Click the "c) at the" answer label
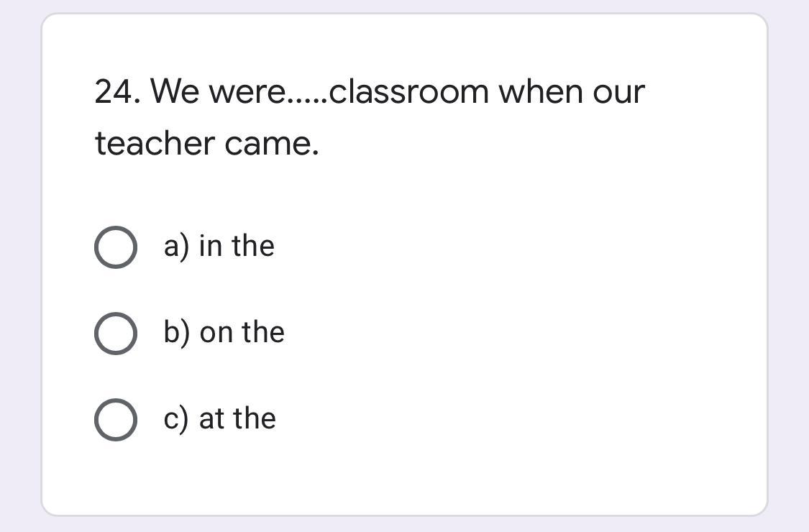 tap(219, 419)
